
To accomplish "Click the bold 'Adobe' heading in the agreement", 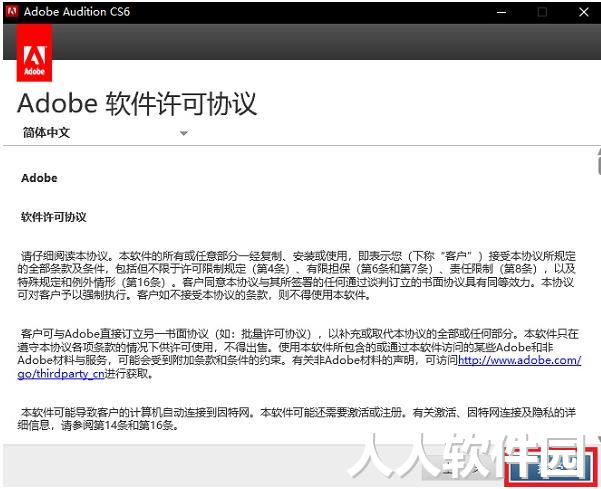I will pos(39,178).
